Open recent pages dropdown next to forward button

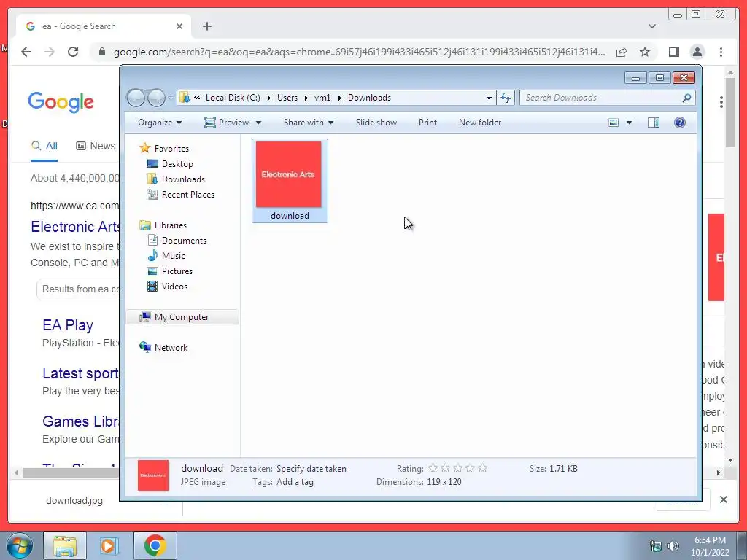[x=171, y=98]
